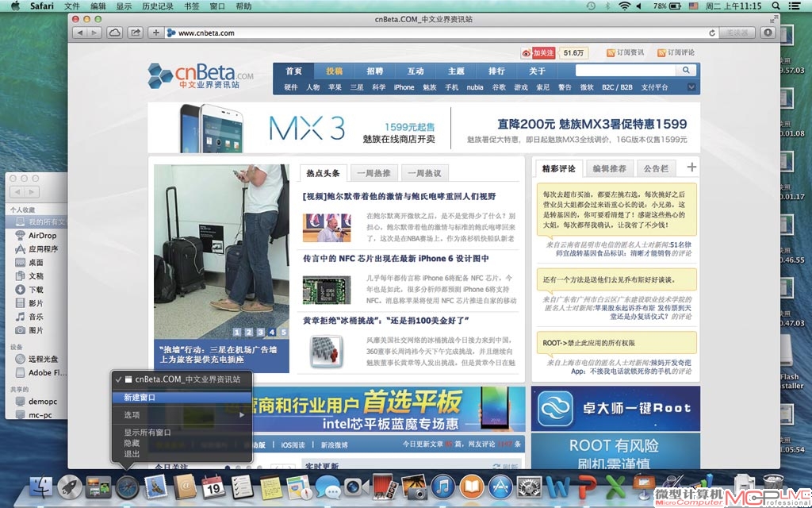
Task: Switch to 编辑推荐 tab
Action: [x=610, y=168]
